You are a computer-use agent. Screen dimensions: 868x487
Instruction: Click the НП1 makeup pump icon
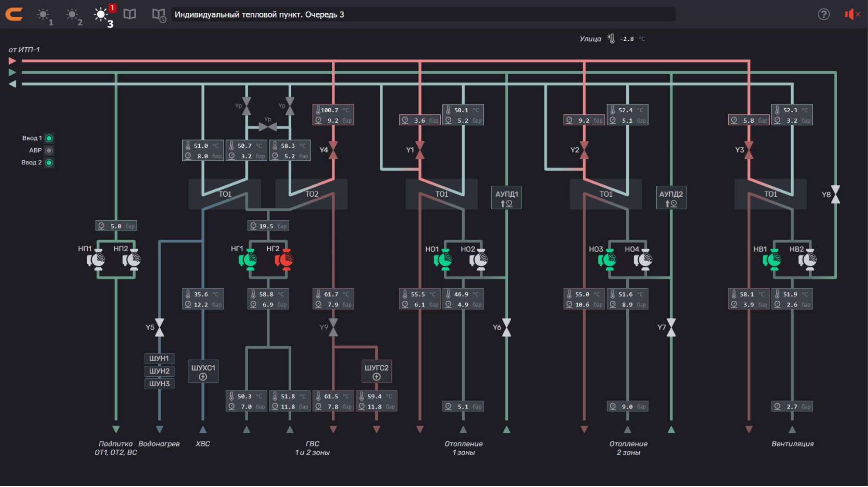coord(96,260)
